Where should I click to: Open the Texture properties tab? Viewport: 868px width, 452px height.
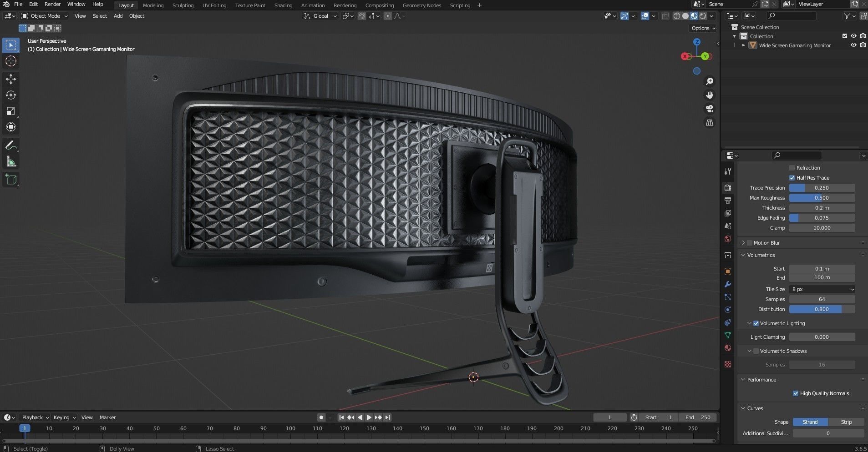pos(728,364)
